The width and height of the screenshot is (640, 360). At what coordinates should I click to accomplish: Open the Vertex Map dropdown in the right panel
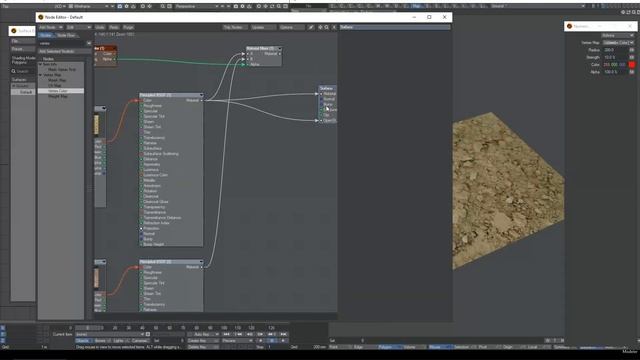(x=618, y=43)
